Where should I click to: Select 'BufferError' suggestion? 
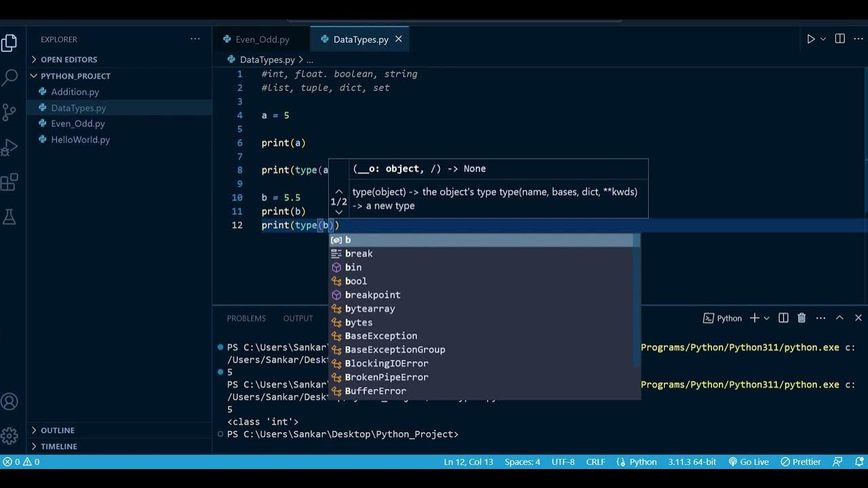coord(481,391)
